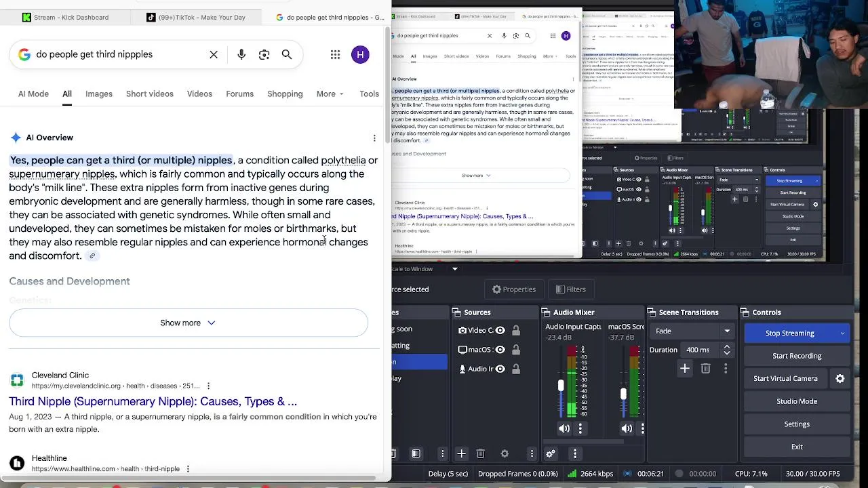Image resolution: width=868 pixels, height=488 pixels.
Task: Open the Google logo homepage
Action: pyautogui.click(x=24, y=54)
